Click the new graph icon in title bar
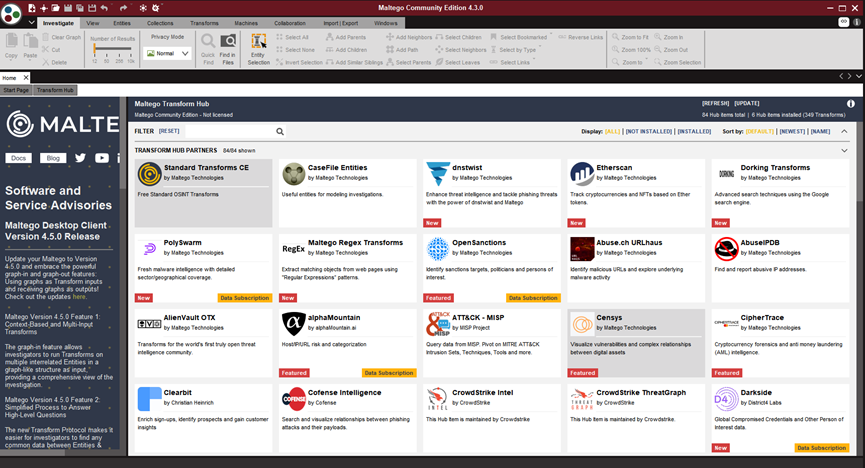Image resolution: width=865 pixels, height=468 pixels. [x=32, y=8]
